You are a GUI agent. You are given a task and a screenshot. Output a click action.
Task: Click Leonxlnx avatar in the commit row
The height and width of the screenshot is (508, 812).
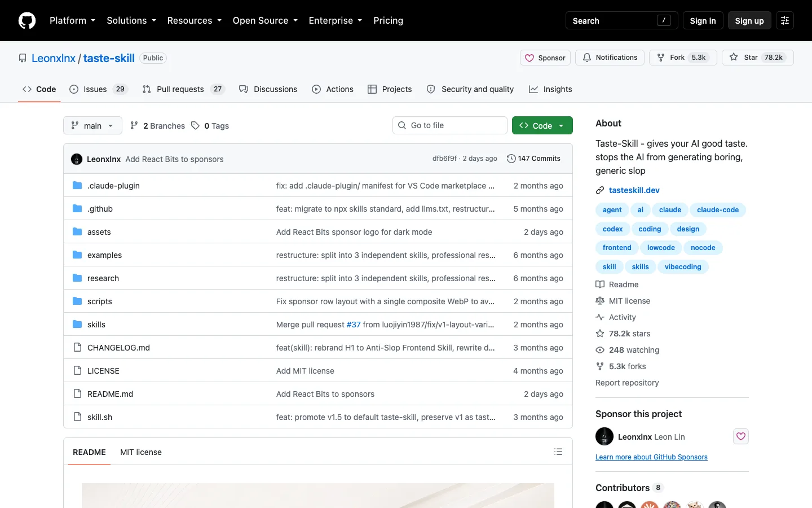77,159
